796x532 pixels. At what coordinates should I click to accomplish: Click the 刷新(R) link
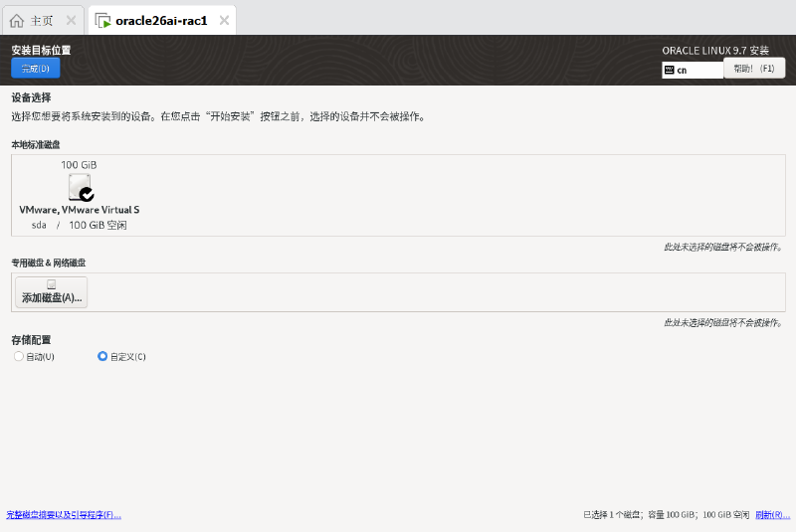(x=773, y=515)
